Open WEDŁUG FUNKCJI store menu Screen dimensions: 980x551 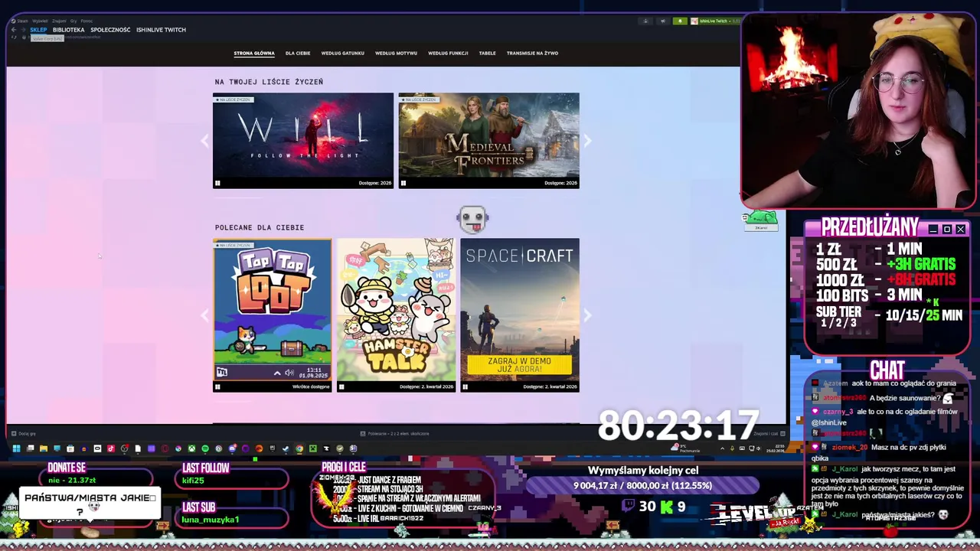click(x=448, y=54)
